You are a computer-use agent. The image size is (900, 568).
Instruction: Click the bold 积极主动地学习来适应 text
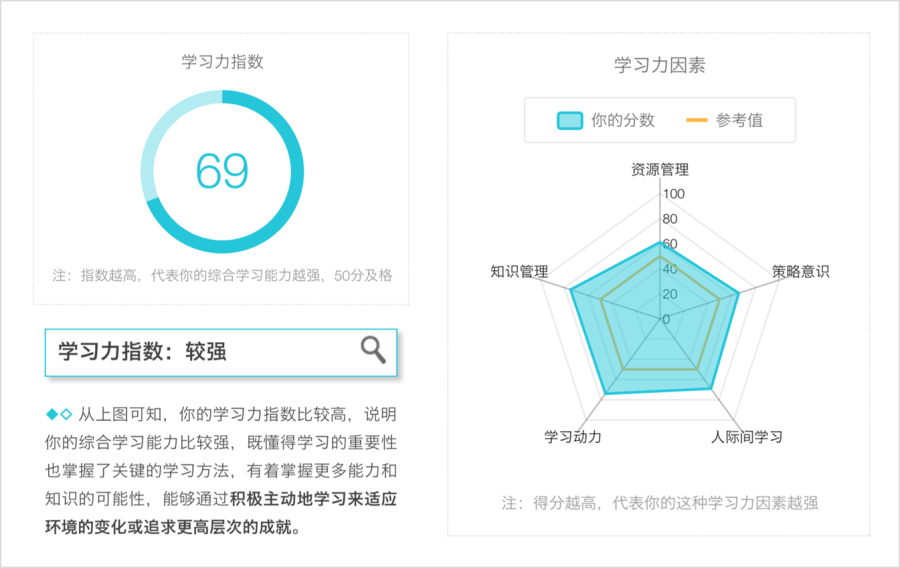point(313,499)
